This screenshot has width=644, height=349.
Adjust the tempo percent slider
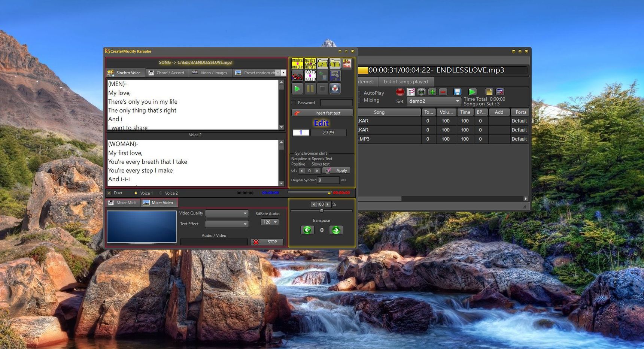click(322, 211)
